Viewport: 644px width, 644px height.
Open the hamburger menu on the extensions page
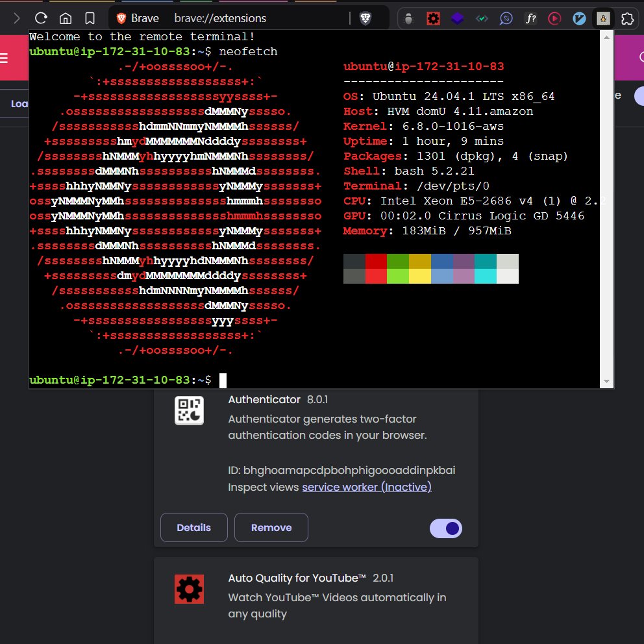click(x=5, y=58)
